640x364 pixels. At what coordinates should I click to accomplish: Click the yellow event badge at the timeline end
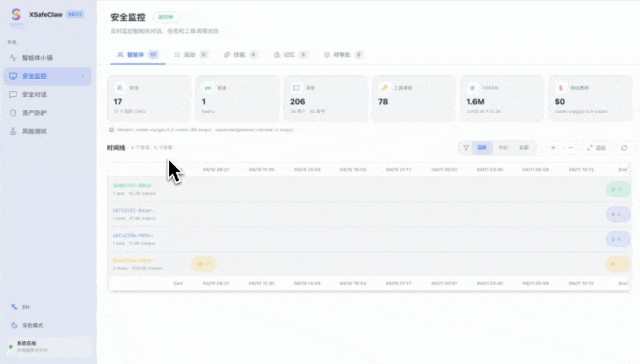tap(618, 264)
